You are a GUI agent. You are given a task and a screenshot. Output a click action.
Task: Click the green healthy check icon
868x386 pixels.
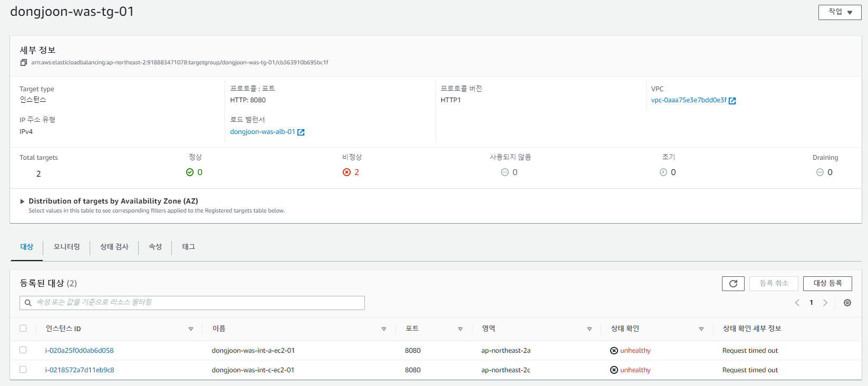[190, 172]
